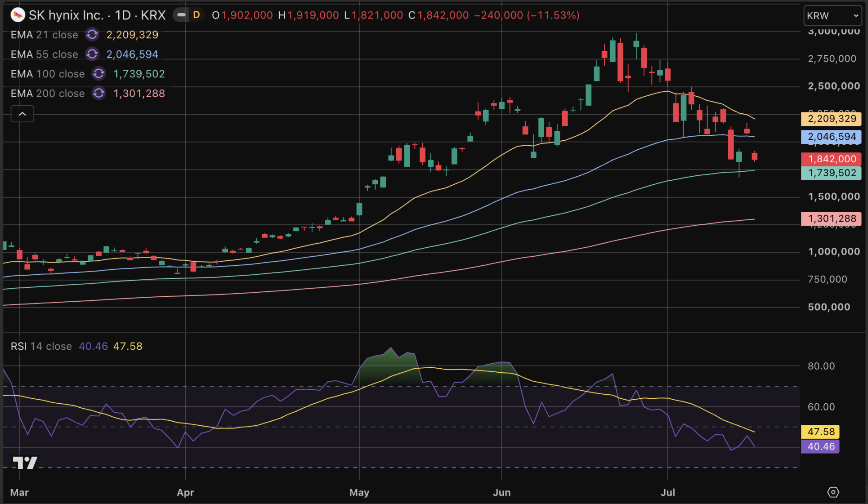Click the 2,500,000 price scale label
The height and width of the screenshot is (504, 868).
click(834, 86)
